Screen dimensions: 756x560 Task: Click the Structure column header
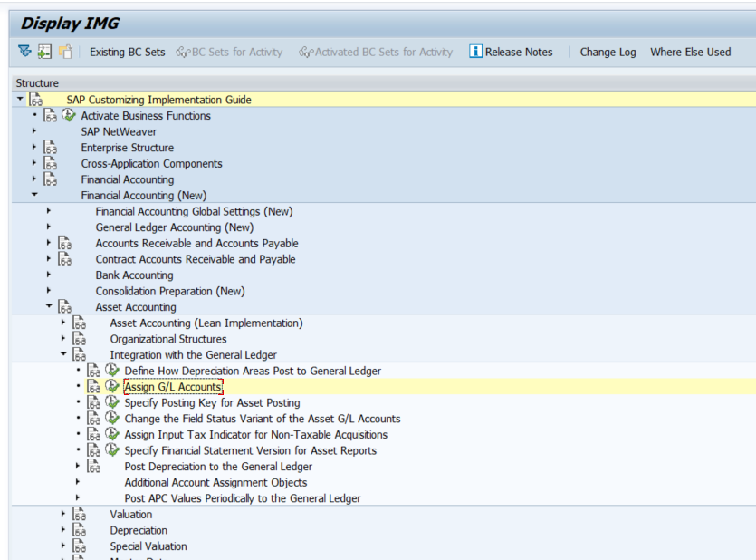tap(37, 83)
